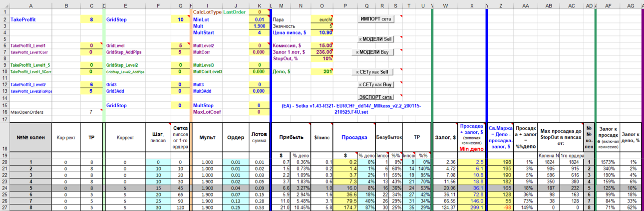644x211 pixels.
Task: Select column A header
Action: point(30,5)
